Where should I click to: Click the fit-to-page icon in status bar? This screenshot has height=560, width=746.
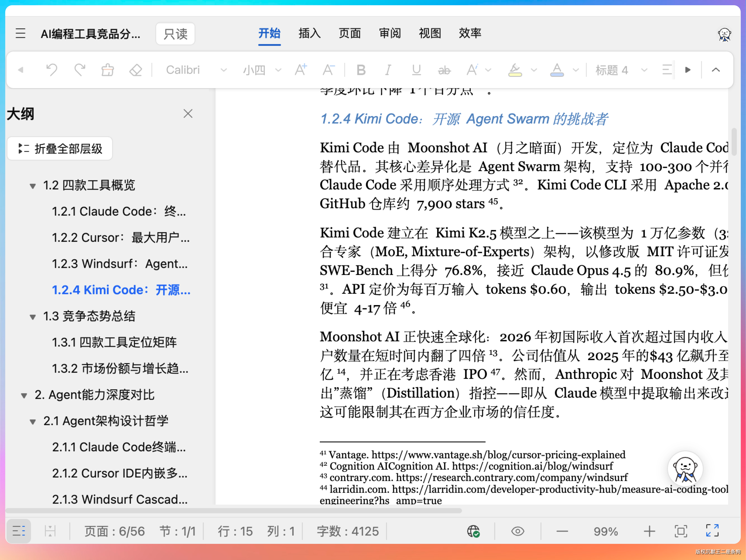tap(681, 531)
